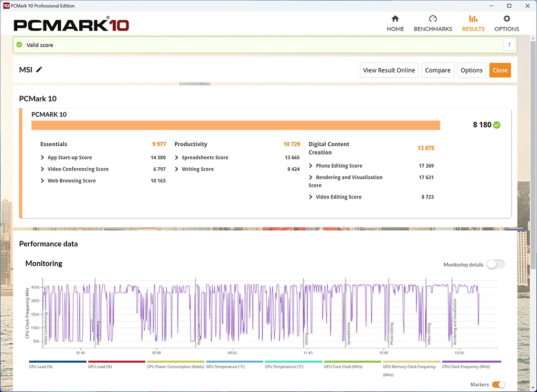The width and height of the screenshot is (537, 392).
Task: Go to the Home icon
Action: [x=395, y=19]
